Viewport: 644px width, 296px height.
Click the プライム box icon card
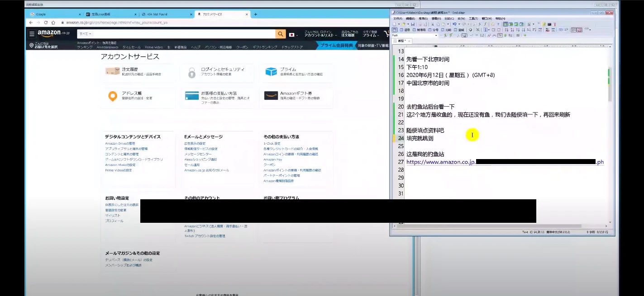271,72
